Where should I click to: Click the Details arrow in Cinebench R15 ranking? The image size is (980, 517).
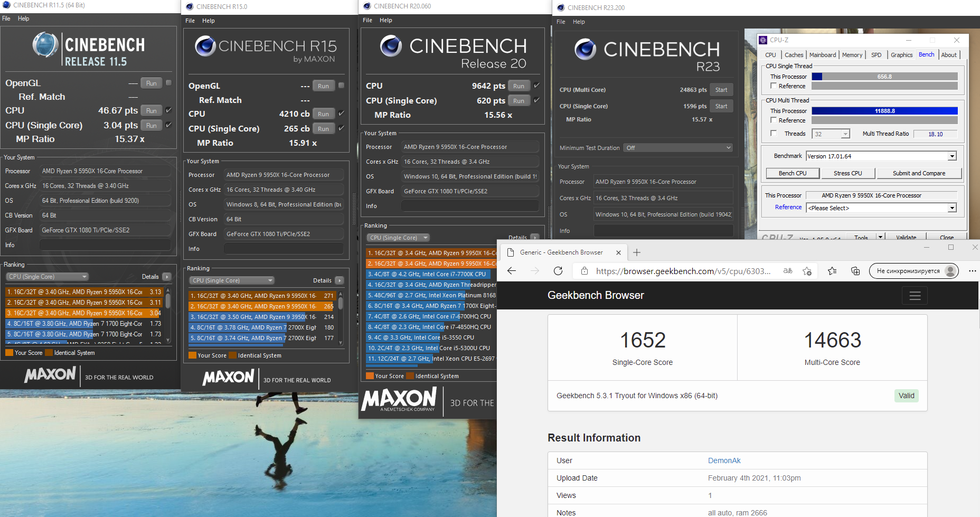(x=340, y=280)
